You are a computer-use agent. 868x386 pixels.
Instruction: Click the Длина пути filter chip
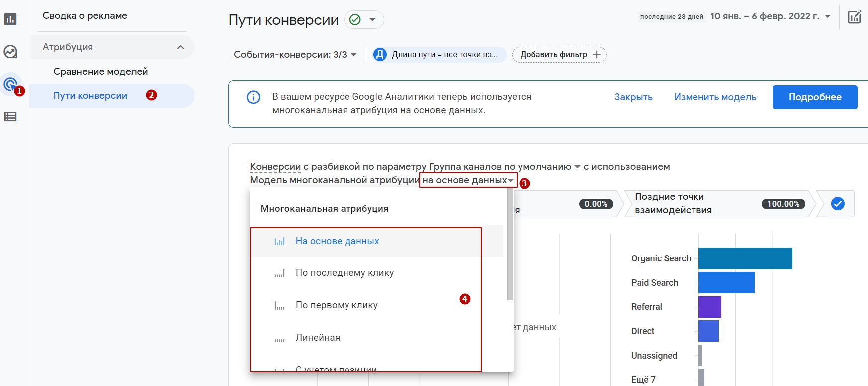439,55
